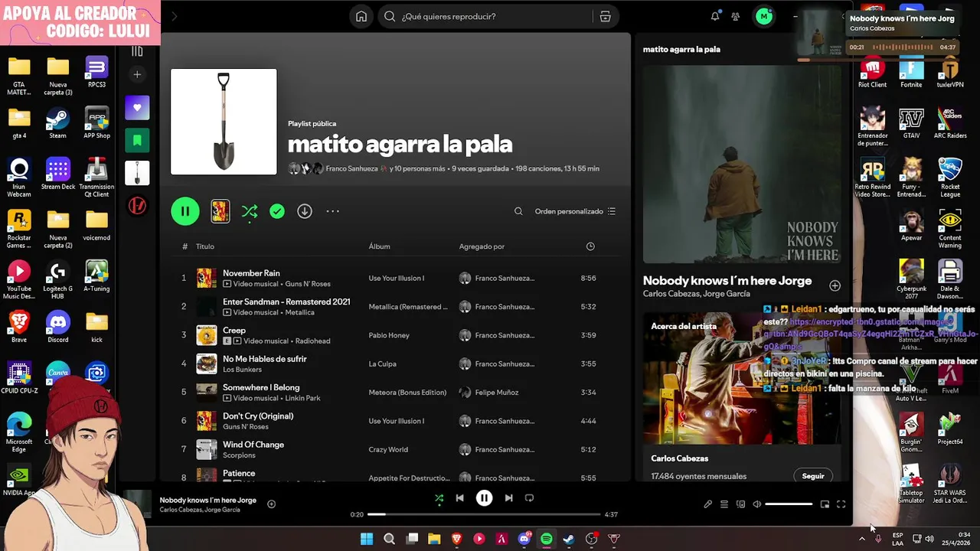This screenshot has height=551, width=980.
Task: Open Orden personalizado sort dropdown
Action: 575,211
